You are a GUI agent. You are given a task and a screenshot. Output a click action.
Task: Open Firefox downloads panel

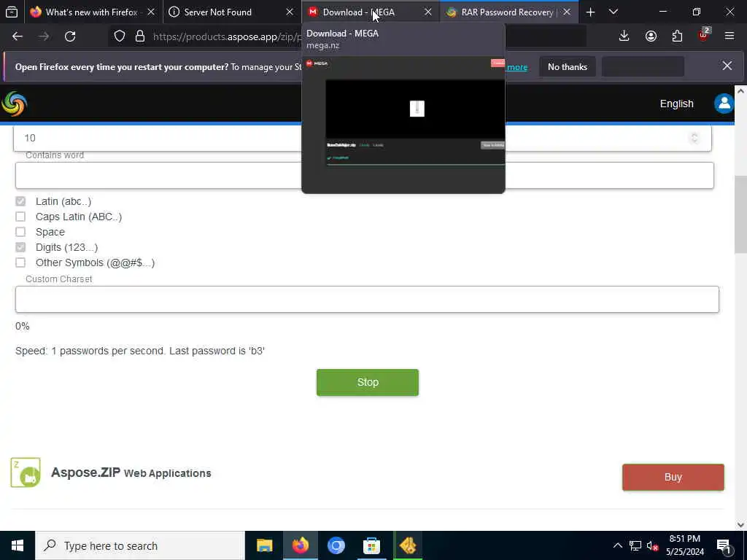tap(624, 36)
